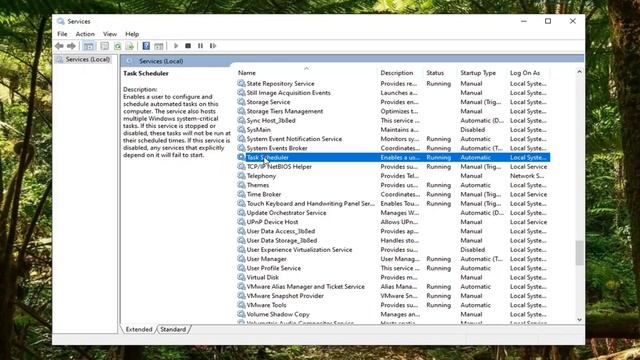Select the User Manager service
This screenshot has height=360, width=640.
point(393,259)
